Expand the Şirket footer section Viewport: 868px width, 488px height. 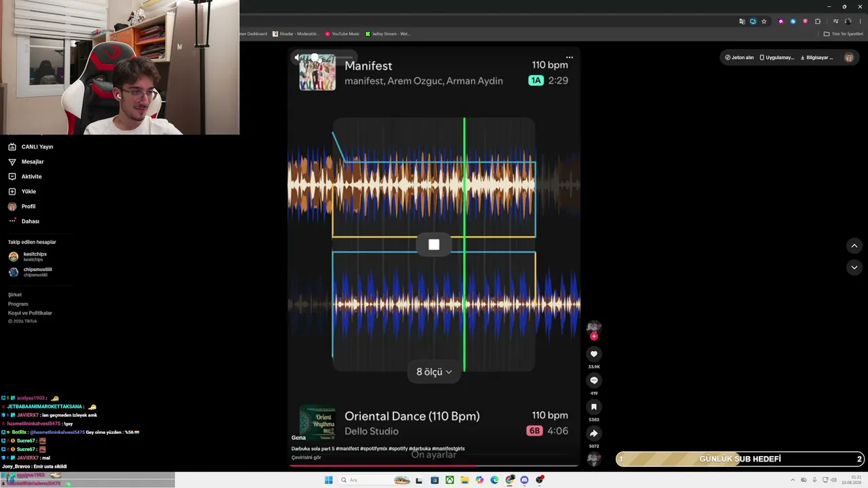15,295
